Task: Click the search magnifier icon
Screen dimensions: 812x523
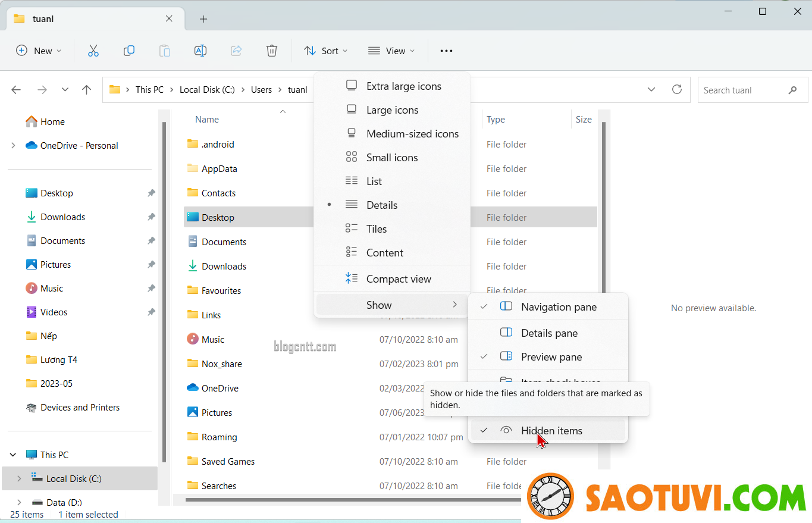Action: click(792, 90)
